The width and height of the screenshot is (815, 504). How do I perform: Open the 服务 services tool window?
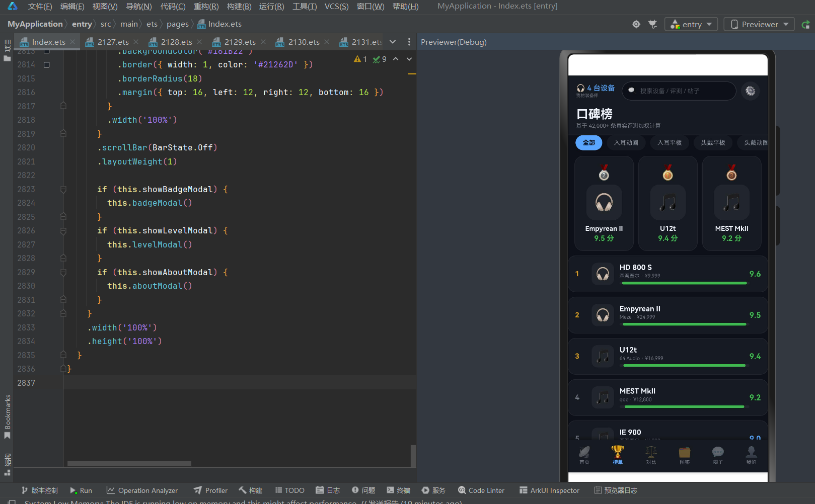433,490
